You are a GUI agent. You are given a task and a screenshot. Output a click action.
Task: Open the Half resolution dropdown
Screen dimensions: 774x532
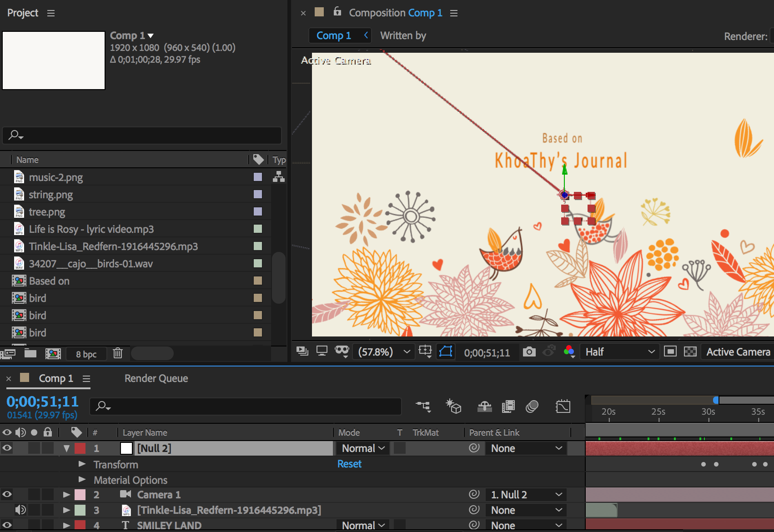[x=620, y=352]
